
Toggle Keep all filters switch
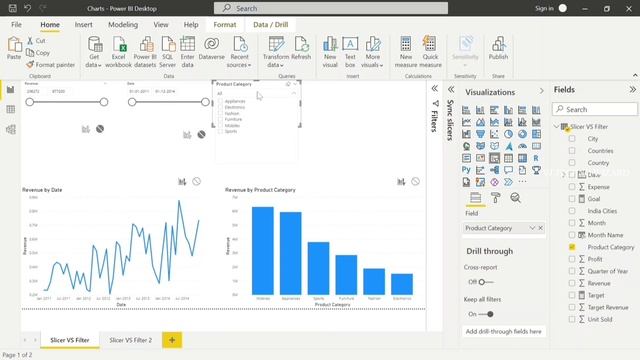pyautogui.click(x=486, y=314)
